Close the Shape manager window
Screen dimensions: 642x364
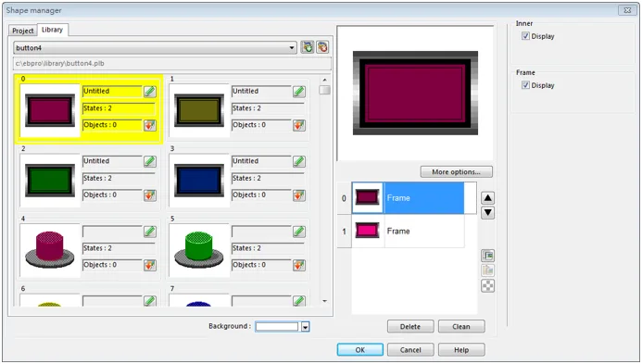tap(627, 10)
